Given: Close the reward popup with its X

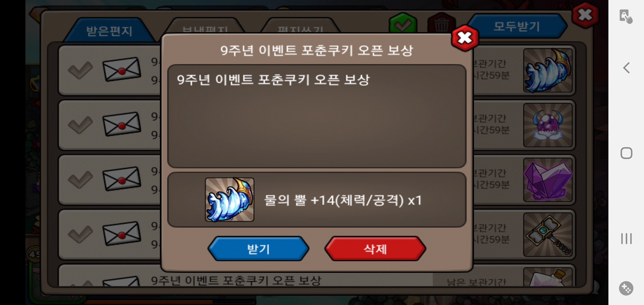Looking at the screenshot, I should point(465,38).
